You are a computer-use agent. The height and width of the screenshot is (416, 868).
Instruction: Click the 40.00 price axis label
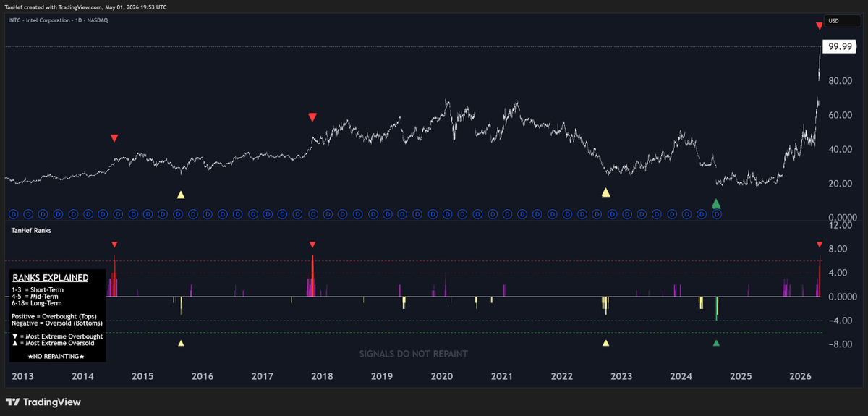pyautogui.click(x=839, y=149)
